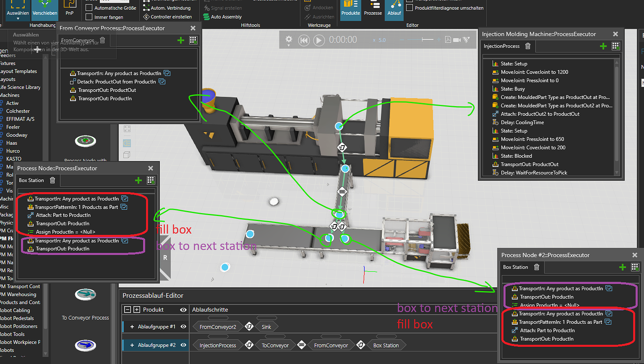Expand Ablaufgruppe #2 row
The width and height of the screenshot is (644, 364).
(132, 345)
